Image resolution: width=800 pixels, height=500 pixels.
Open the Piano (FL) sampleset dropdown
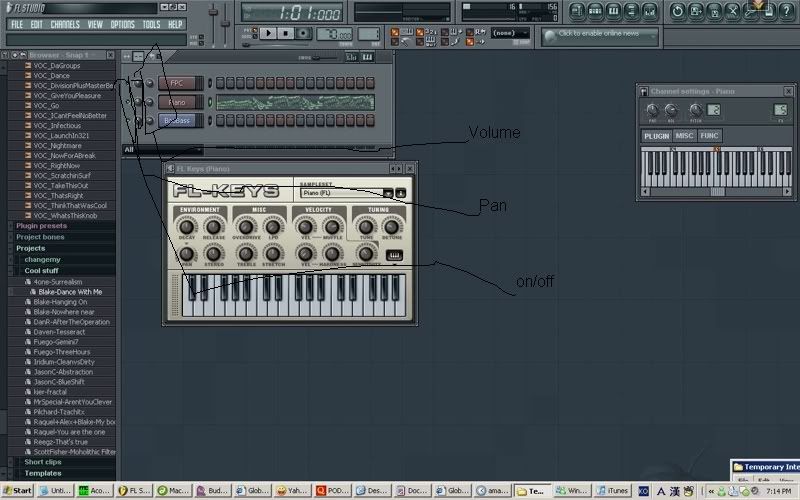click(346, 193)
